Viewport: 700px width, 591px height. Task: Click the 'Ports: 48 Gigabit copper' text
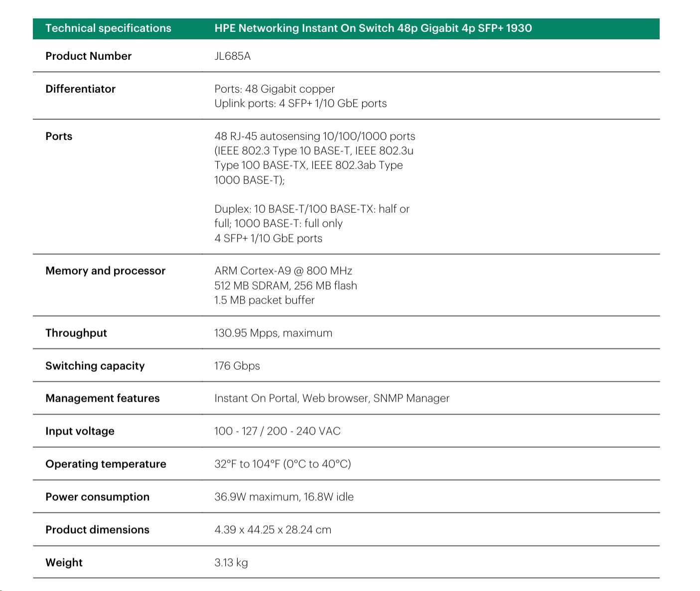click(x=274, y=89)
